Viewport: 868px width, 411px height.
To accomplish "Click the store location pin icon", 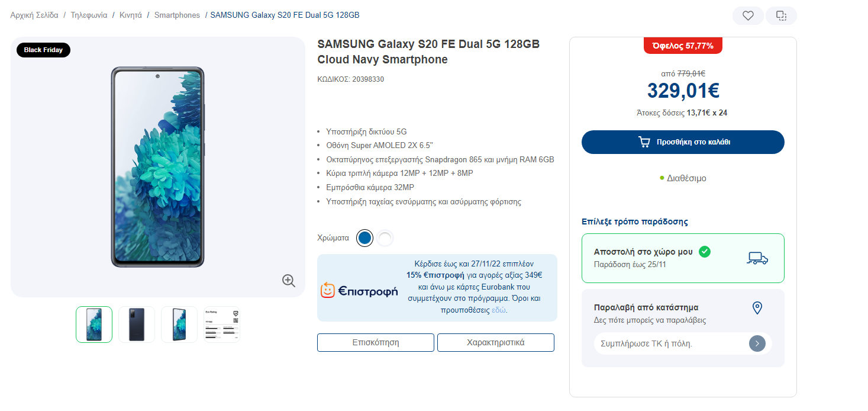I will [757, 308].
